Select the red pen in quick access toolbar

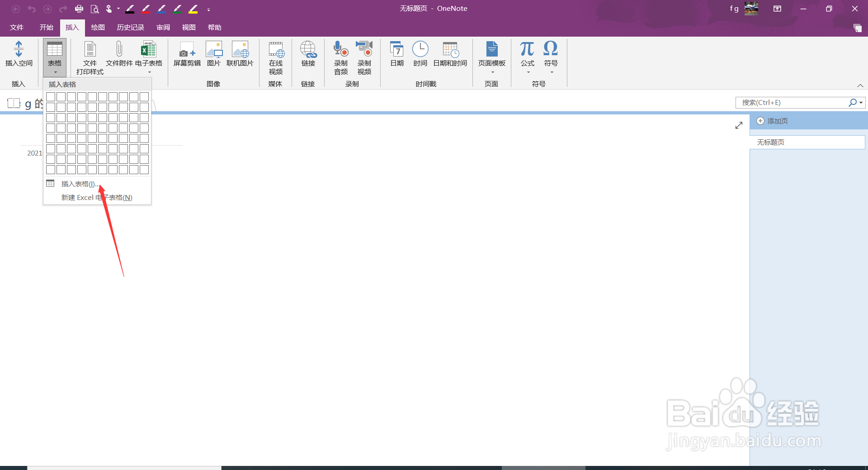pos(146,9)
